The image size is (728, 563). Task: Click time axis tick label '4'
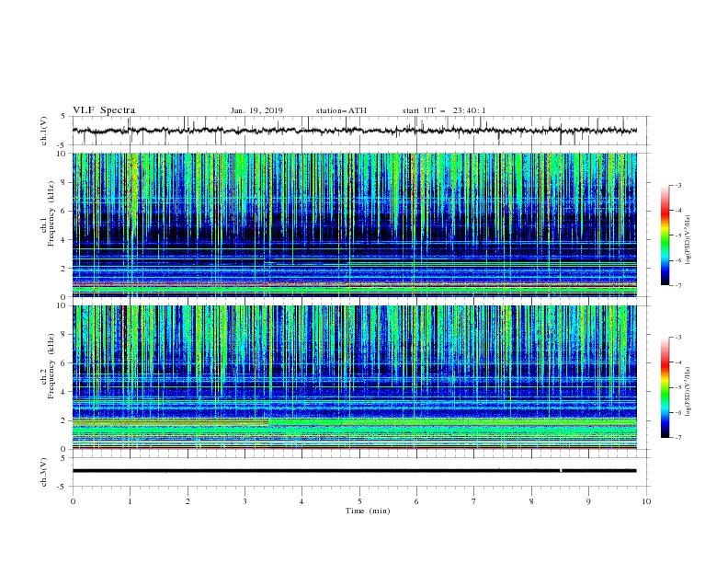pyautogui.click(x=301, y=501)
